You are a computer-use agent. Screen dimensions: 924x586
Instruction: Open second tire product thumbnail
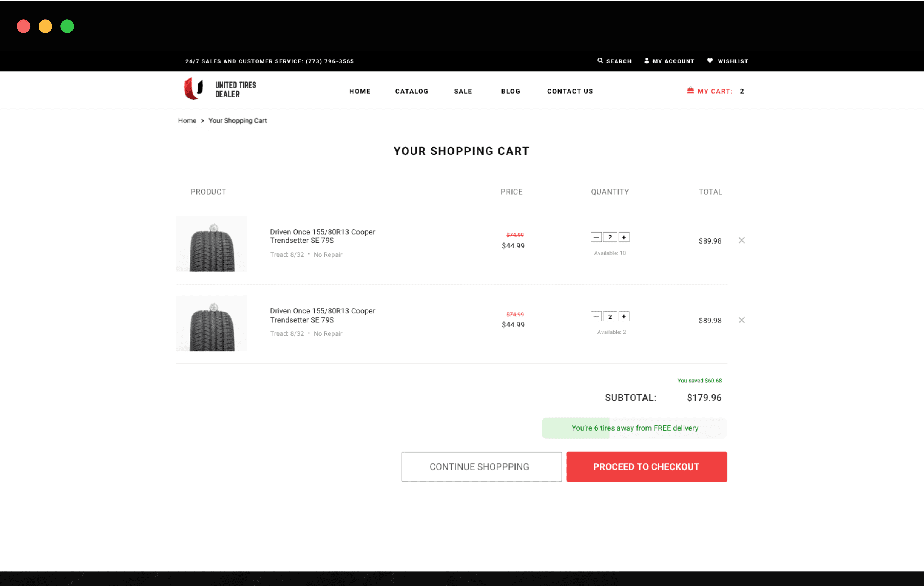(x=211, y=323)
